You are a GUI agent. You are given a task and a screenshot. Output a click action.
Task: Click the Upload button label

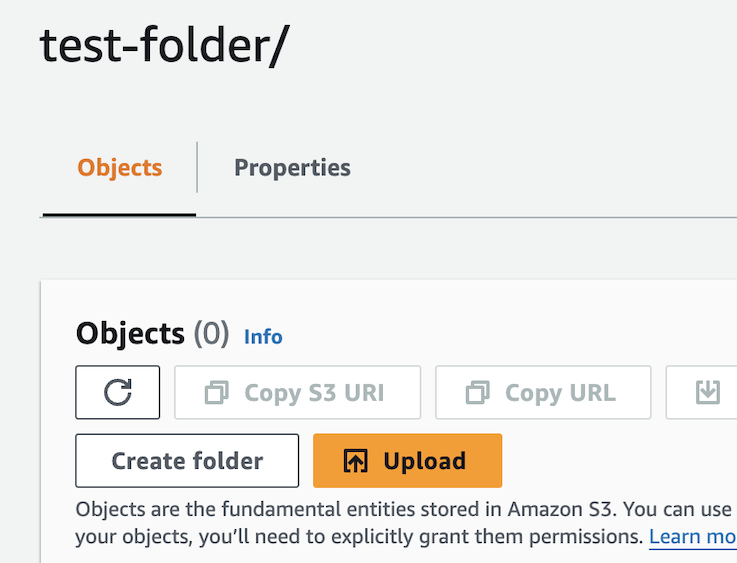tap(424, 461)
